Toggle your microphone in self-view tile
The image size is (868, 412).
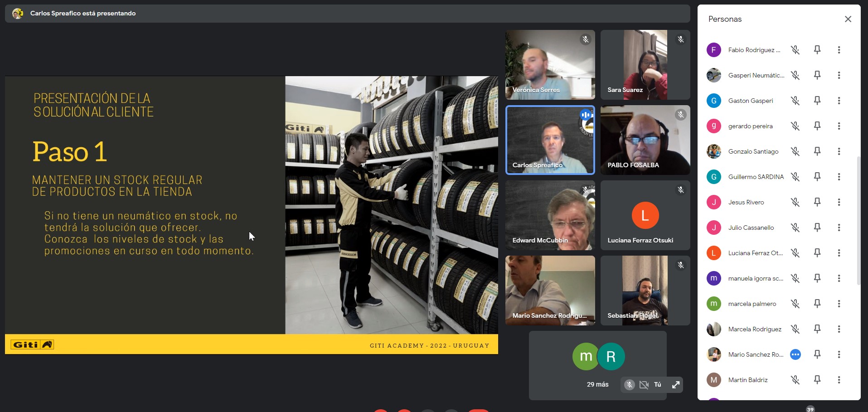pyautogui.click(x=629, y=384)
